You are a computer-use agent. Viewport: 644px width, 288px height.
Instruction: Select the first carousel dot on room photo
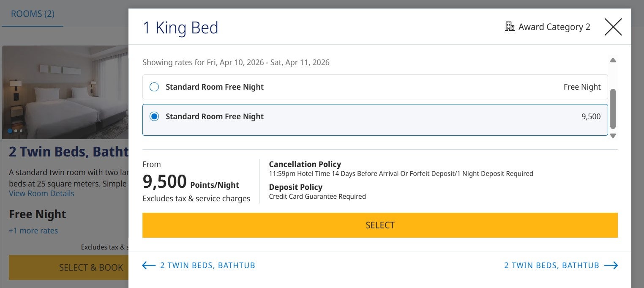coord(10,131)
